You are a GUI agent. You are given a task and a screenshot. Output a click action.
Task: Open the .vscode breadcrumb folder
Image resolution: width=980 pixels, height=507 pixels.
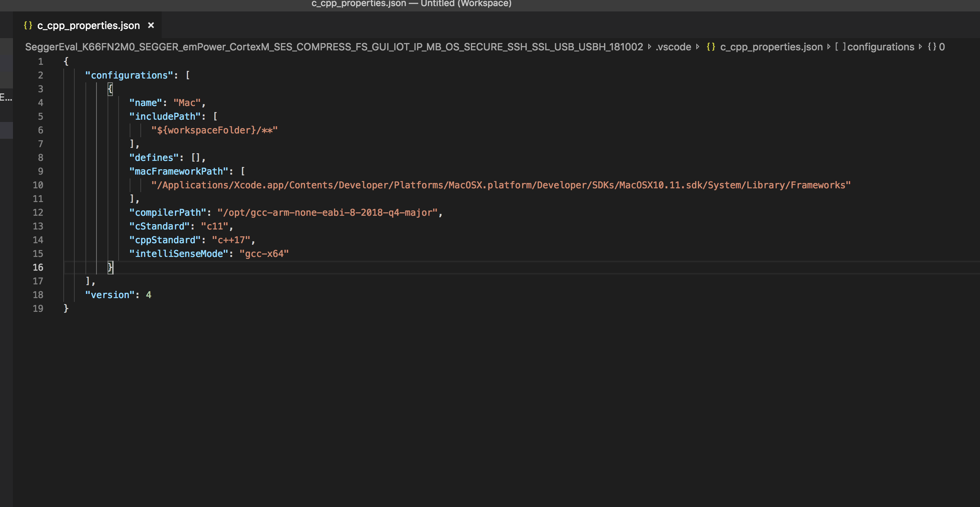click(x=673, y=47)
